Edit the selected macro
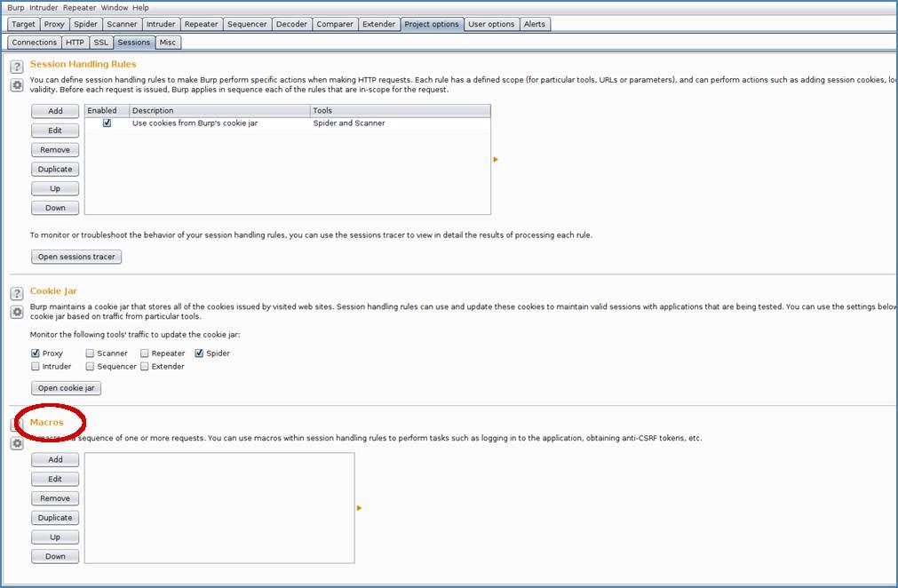 pyautogui.click(x=55, y=480)
